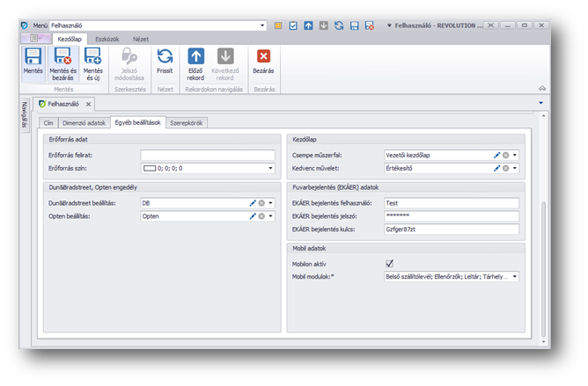Open the Erőforrás szín color picker

point(270,167)
